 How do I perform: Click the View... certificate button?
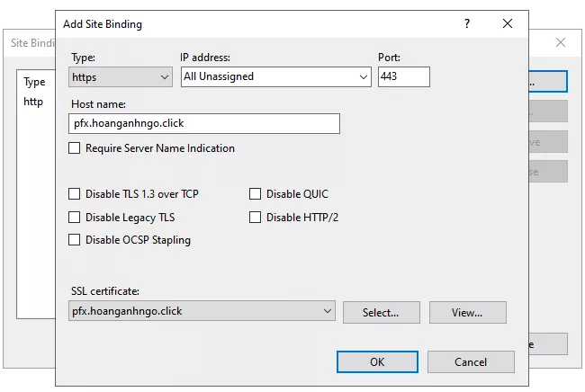click(x=467, y=313)
